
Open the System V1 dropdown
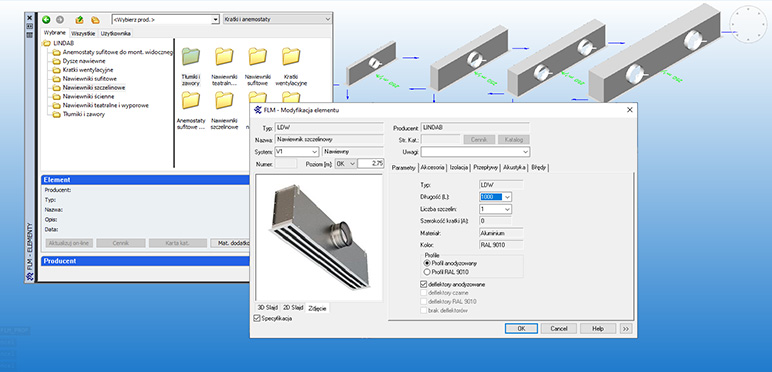pyautogui.click(x=297, y=152)
